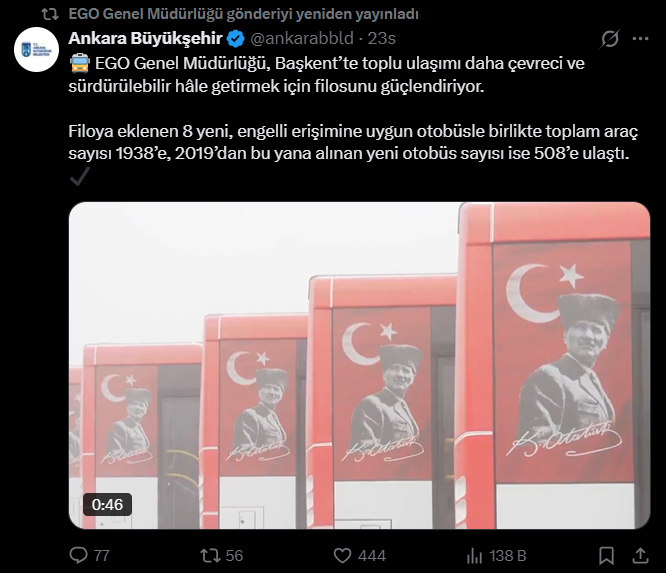Click the Grok slashed-circle icon
The width and height of the screenshot is (666, 573).
(610, 39)
